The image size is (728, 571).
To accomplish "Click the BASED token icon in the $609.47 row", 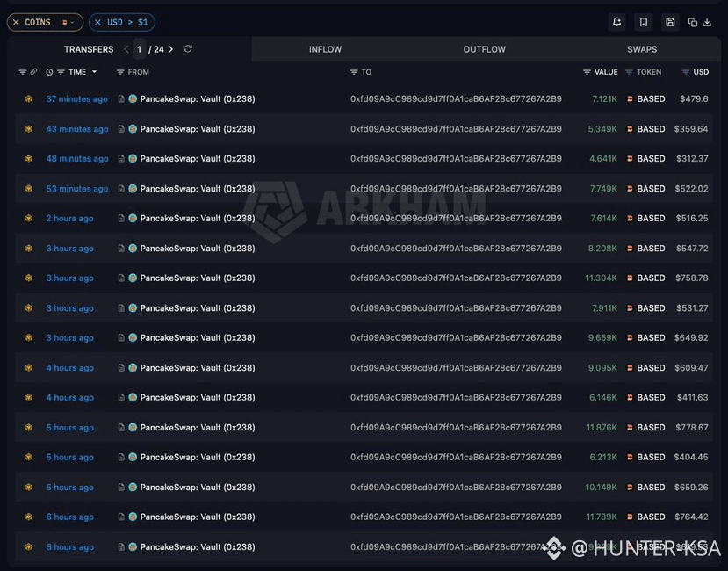I will [x=630, y=367].
